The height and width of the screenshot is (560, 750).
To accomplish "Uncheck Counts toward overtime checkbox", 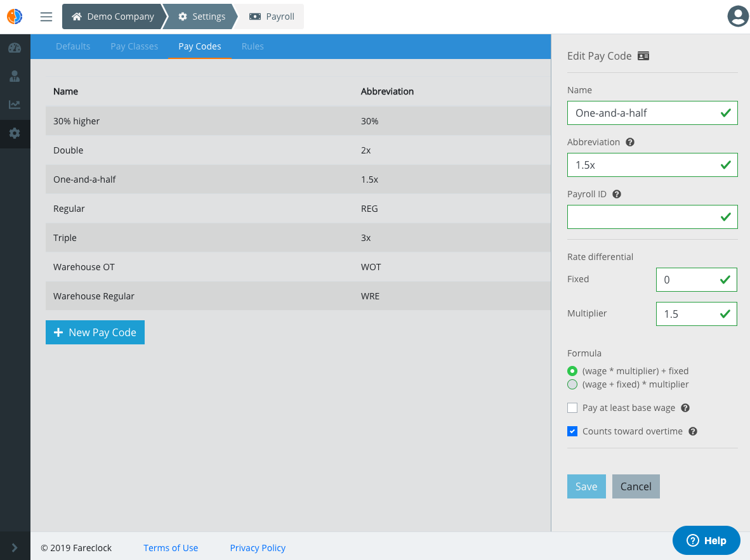I will click(x=572, y=431).
